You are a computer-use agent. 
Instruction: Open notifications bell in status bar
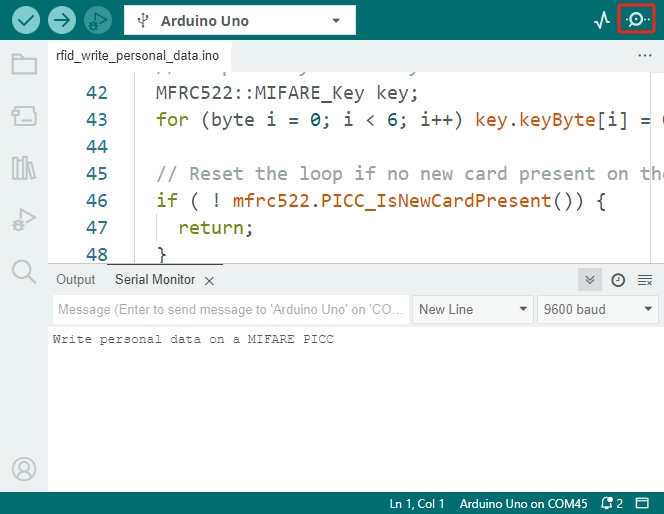click(611, 503)
